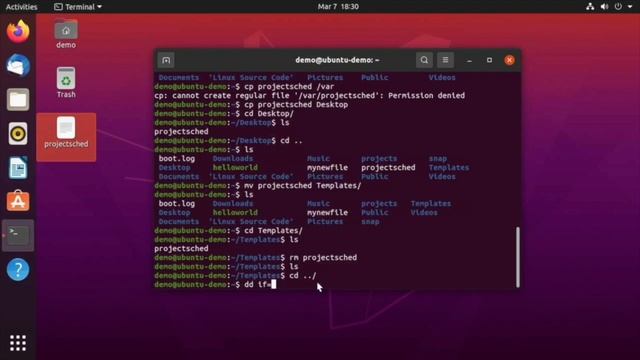Screen dimensions: 640x360
Task: Open the Terminal app menu dropdown
Action: 78,7
